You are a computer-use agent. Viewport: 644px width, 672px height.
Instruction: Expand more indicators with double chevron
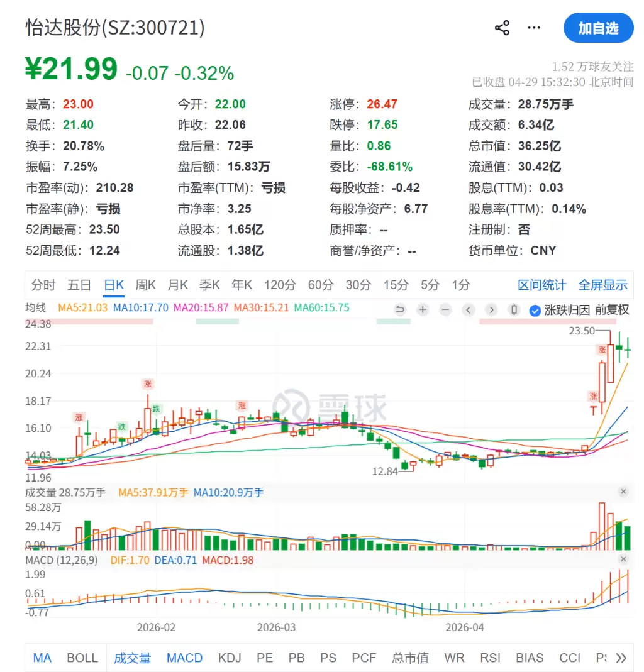pyautogui.click(x=621, y=658)
